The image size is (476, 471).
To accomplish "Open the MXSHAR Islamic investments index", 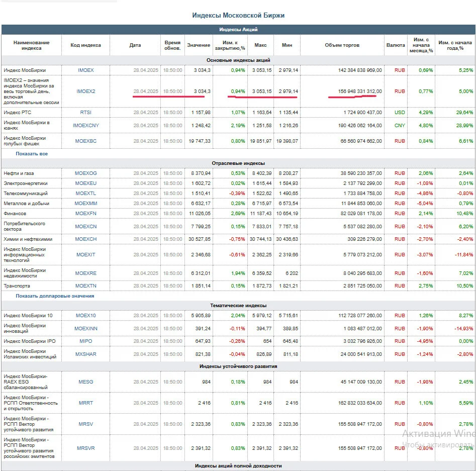I will point(85,354).
